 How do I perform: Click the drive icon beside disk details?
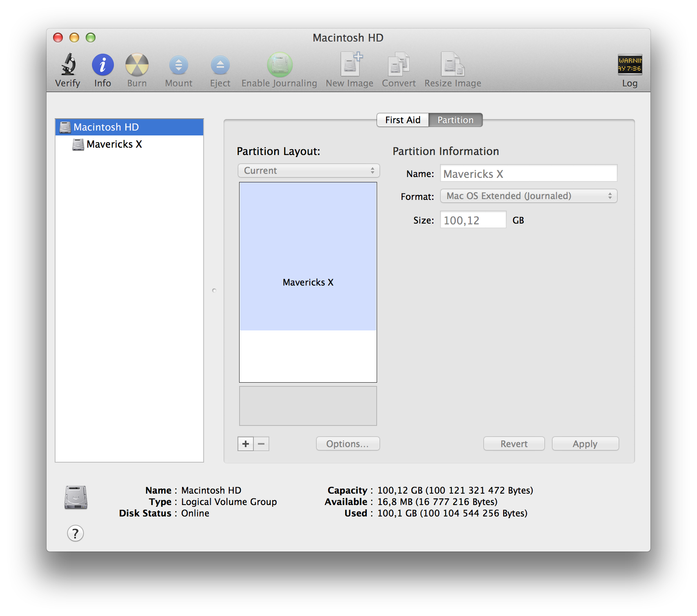tap(76, 497)
